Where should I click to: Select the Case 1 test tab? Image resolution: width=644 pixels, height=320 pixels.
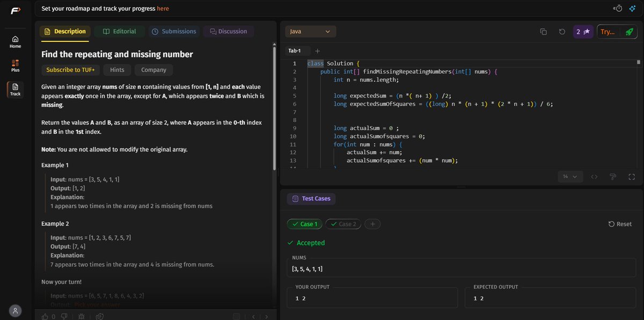pyautogui.click(x=304, y=224)
